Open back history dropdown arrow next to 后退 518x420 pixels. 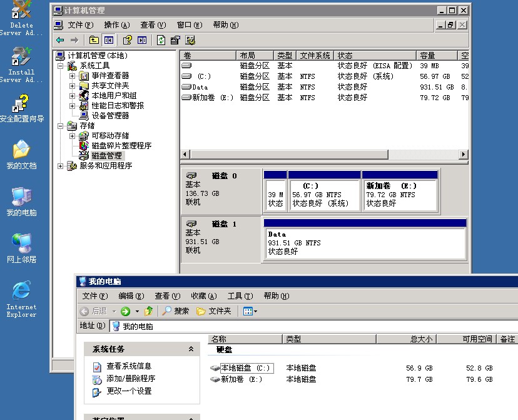114,311
